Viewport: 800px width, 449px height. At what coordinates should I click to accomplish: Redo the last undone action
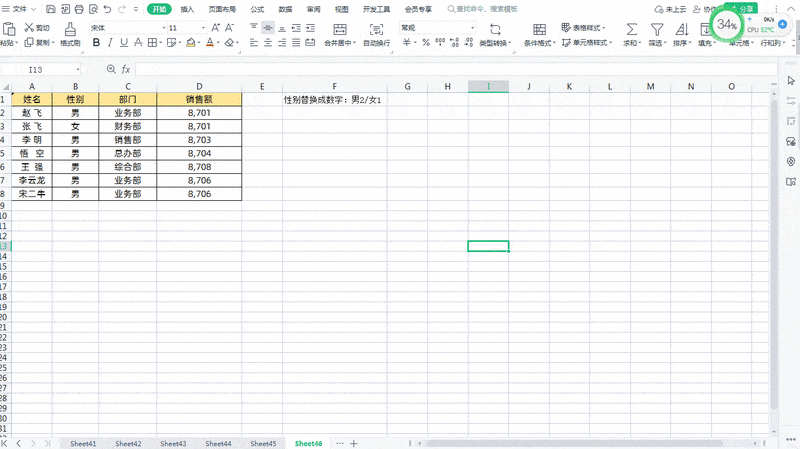(x=122, y=9)
